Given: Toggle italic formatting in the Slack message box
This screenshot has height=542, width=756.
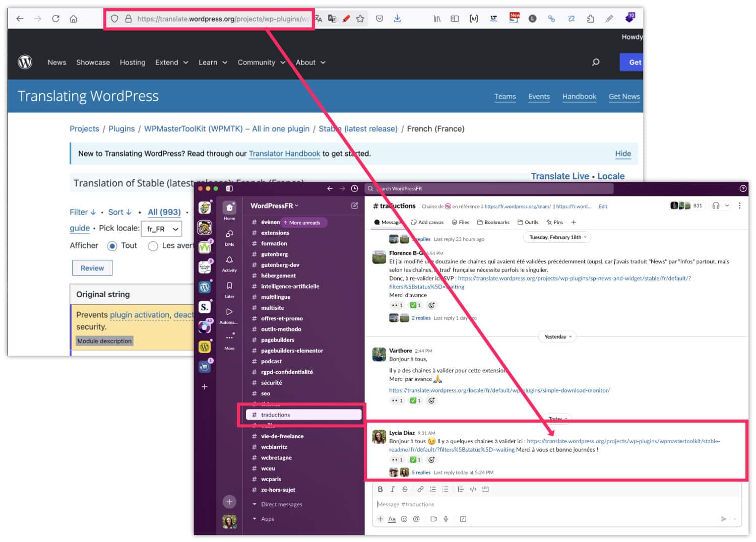Looking at the screenshot, I should (x=392, y=489).
